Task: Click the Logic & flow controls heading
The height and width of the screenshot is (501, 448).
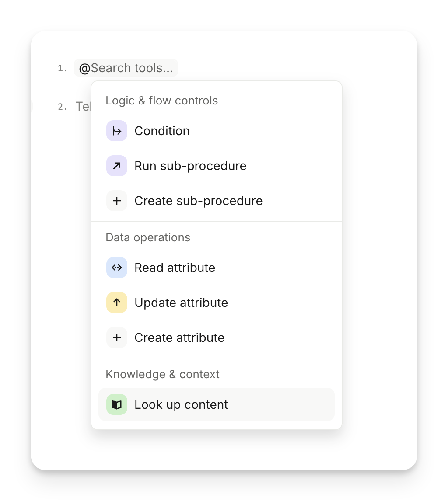Action: click(x=161, y=101)
